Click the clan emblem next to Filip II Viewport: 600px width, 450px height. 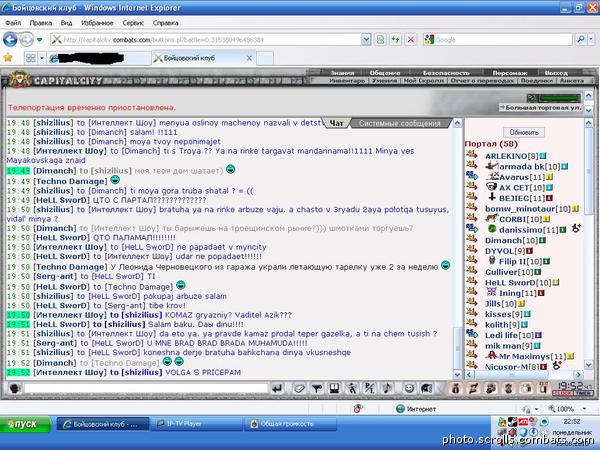(492, 261)
